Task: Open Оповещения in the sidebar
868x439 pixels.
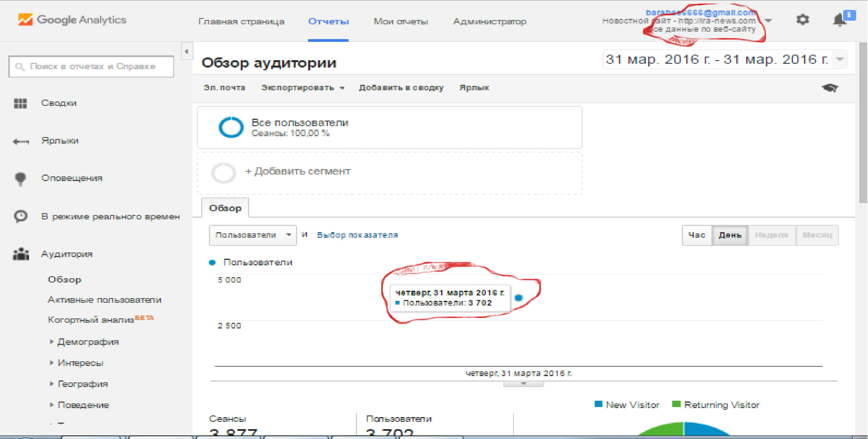Action: pyautogui.click(x=72, y=178)
